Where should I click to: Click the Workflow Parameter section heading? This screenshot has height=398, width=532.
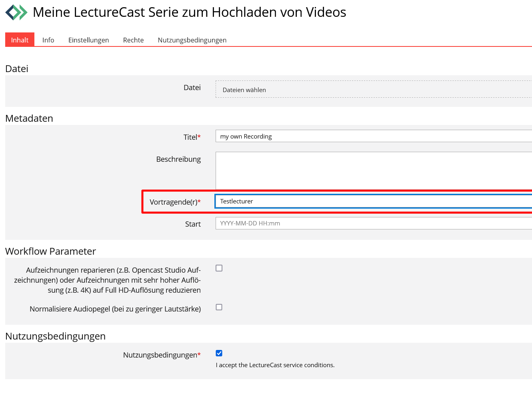point(50,251)
